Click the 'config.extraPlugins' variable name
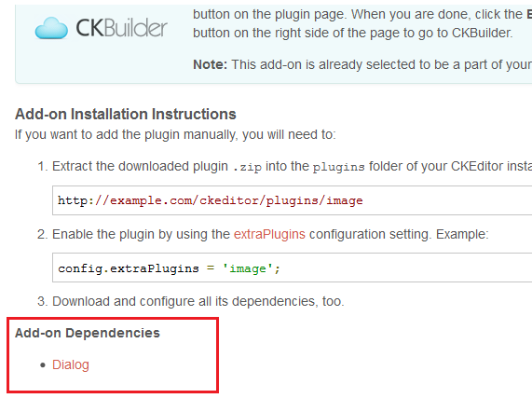 tap(129, 268)
